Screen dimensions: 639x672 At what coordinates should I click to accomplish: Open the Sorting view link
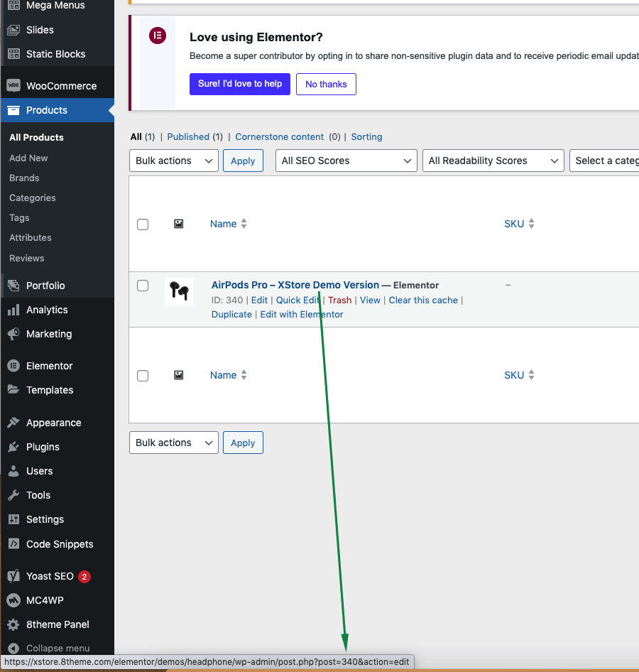coord(366,136)
